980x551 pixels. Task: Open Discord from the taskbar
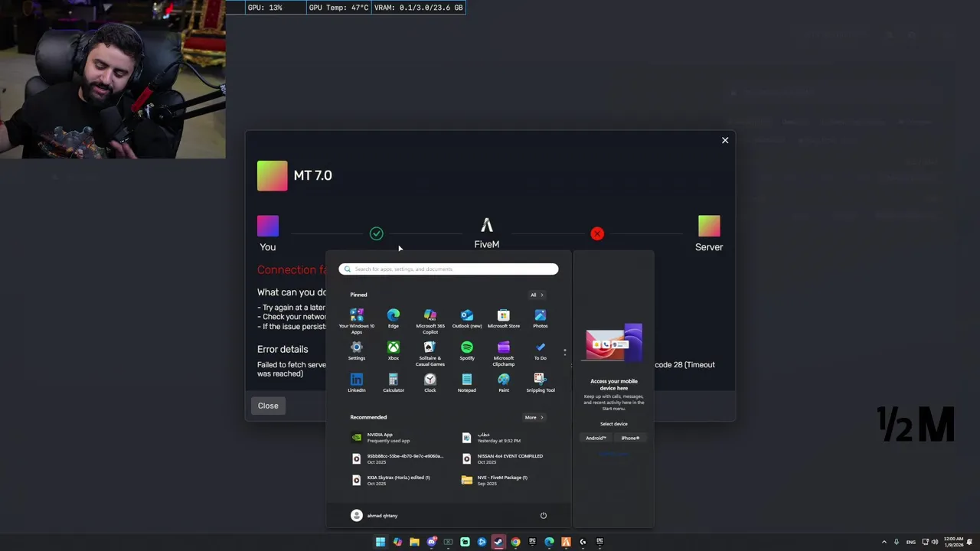point(431,542)
